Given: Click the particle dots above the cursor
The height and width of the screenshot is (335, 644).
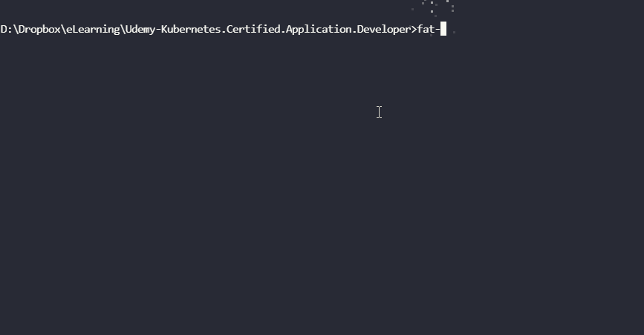Looking at the screenshot, I should tap(433, 6).
